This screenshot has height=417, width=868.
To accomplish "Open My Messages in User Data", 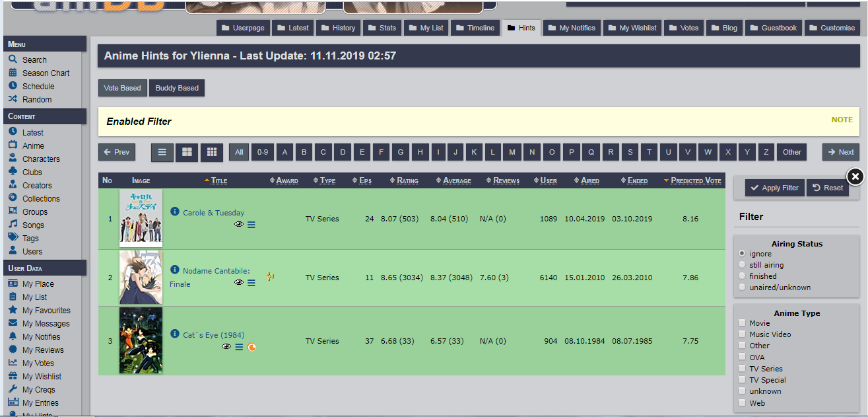I will point(46,323).
